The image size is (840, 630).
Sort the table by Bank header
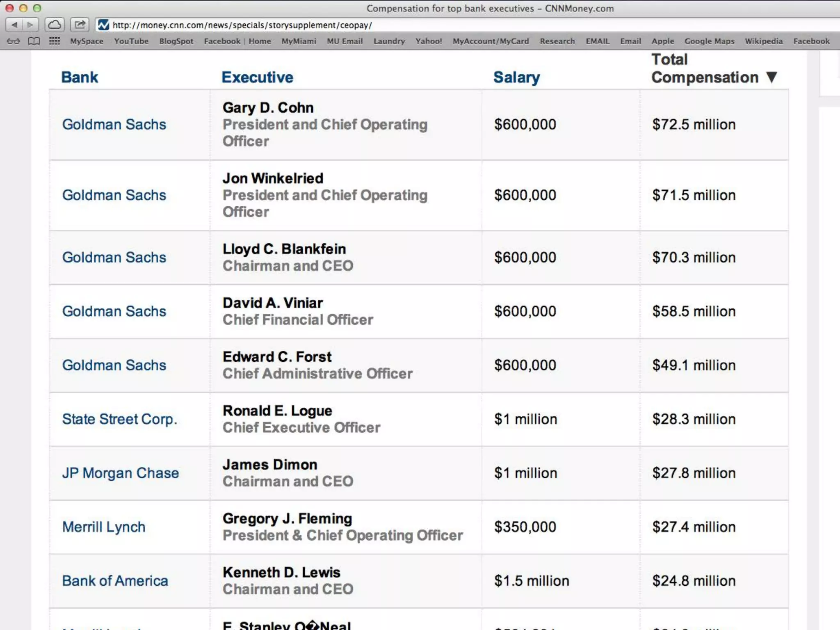[x=80, y=77]
